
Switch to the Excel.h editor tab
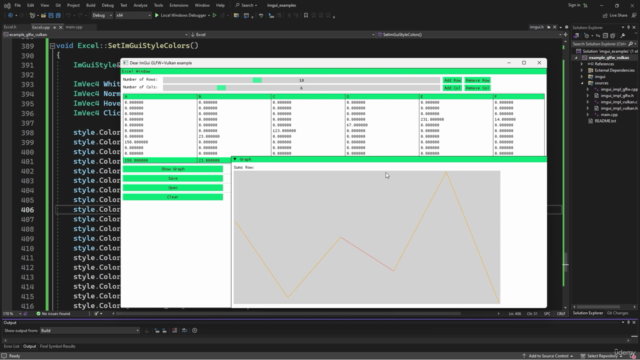10,27
